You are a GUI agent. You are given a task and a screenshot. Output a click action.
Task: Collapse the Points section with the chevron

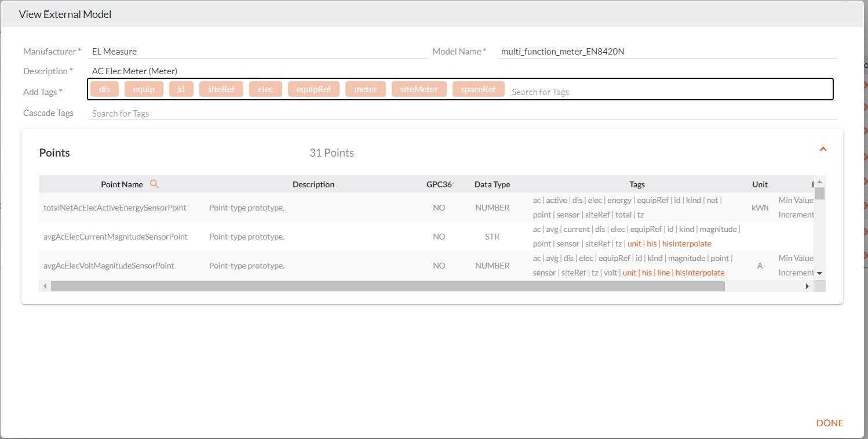823,149
